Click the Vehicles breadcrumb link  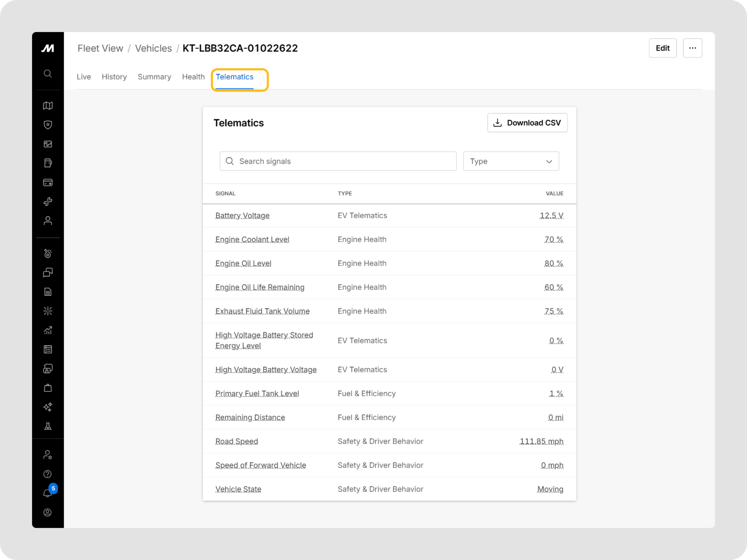point(153,48)
